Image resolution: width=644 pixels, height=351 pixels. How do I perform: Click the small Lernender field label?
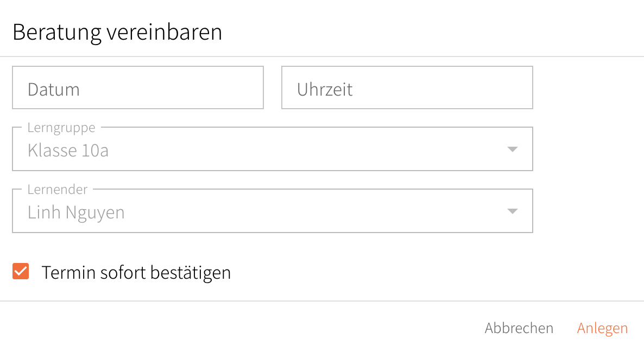click(58, 190)
